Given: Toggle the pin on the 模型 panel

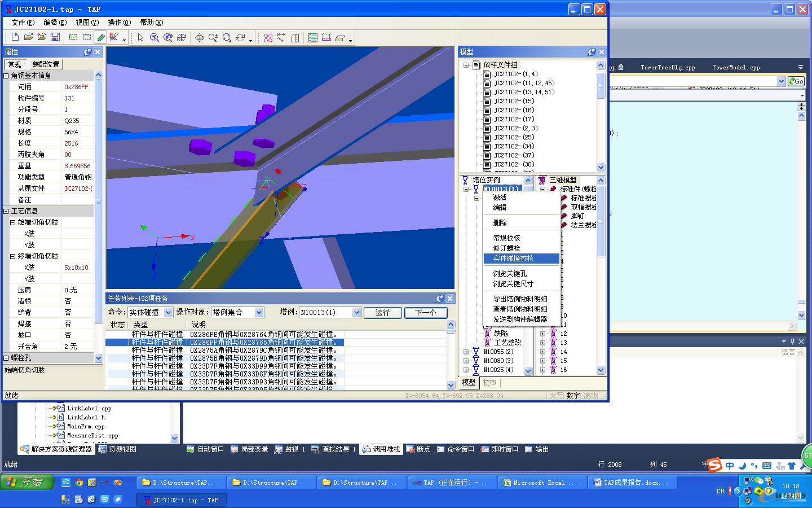Looking at the screenshot, I should coord(592,52).
